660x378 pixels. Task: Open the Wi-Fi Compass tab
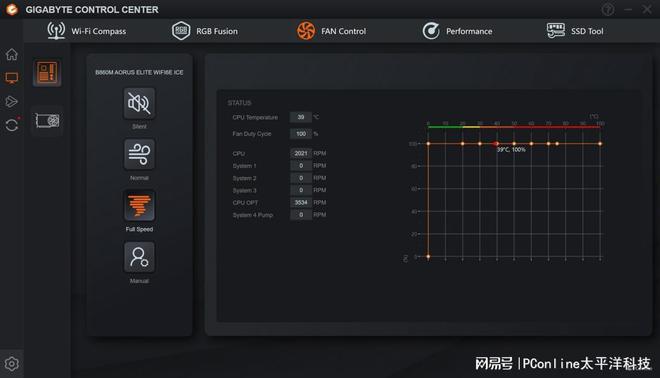point(86,31)
